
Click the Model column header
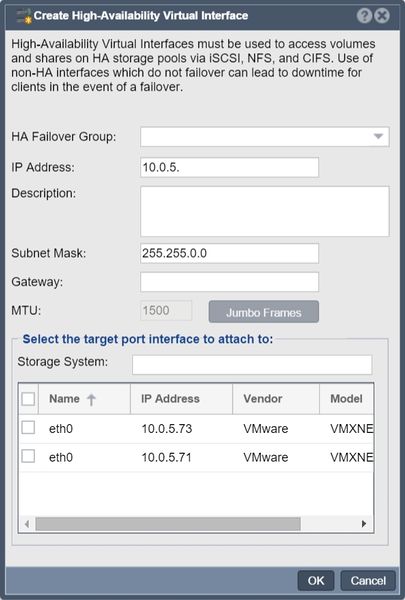[x=346, y=399]
